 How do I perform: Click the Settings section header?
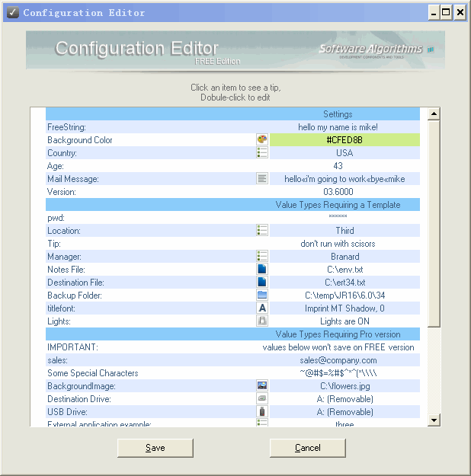pos(232,113)
